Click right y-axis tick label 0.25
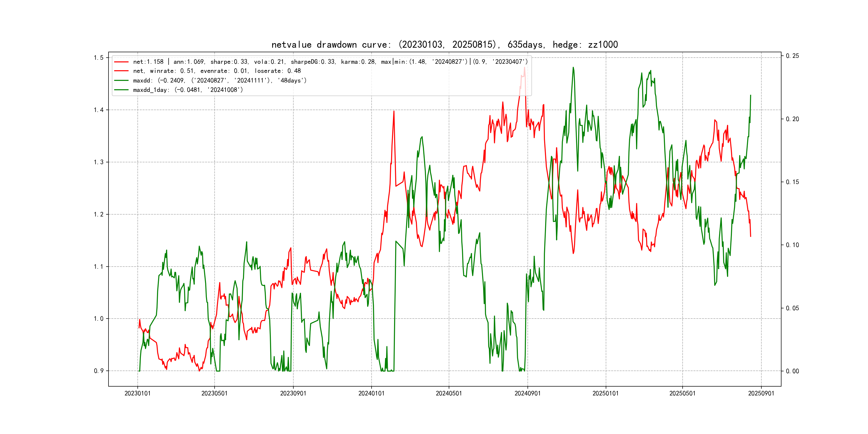Viewport: 868px width, 434px height. tap(792, 56)
